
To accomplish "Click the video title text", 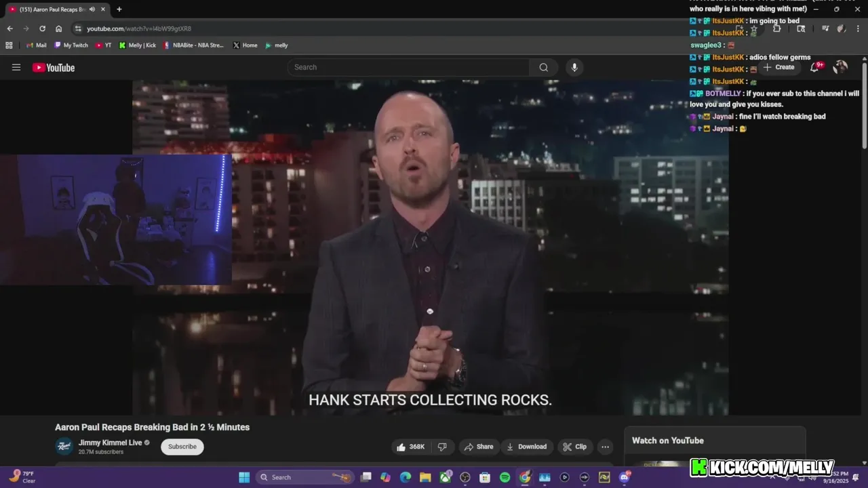I will pos(153,427).
